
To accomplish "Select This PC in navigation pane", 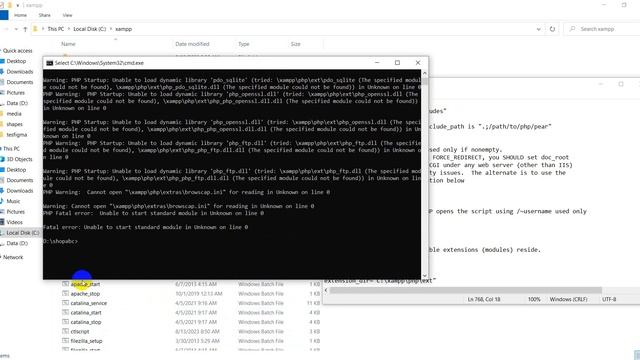I will point(11,149).
